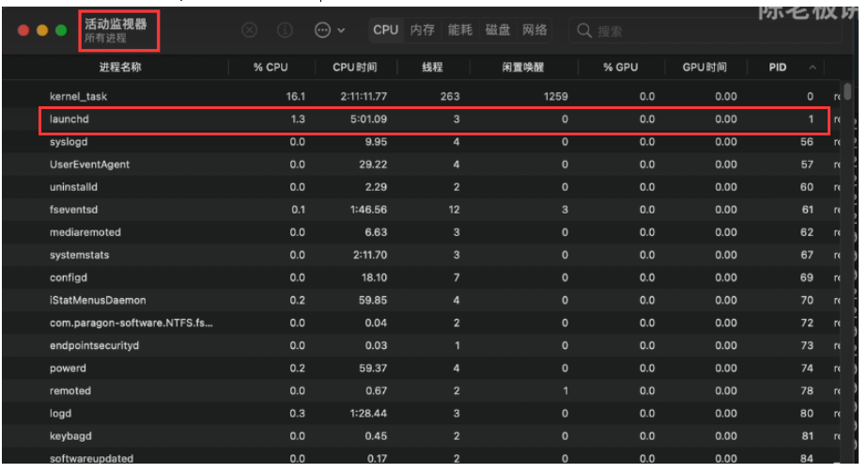Select the 网络 tab
This screenshot has height=473, width=868.
pyautogui.click(x=535, y=30)
